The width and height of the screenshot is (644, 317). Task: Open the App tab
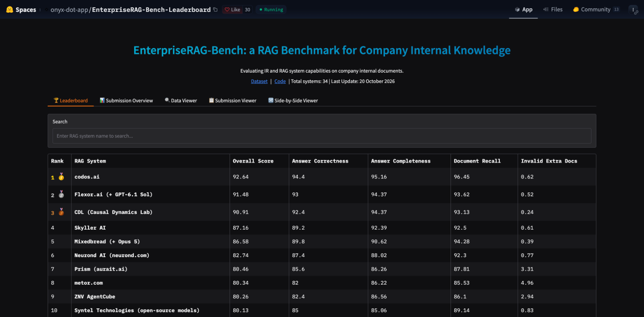[523, 9]
